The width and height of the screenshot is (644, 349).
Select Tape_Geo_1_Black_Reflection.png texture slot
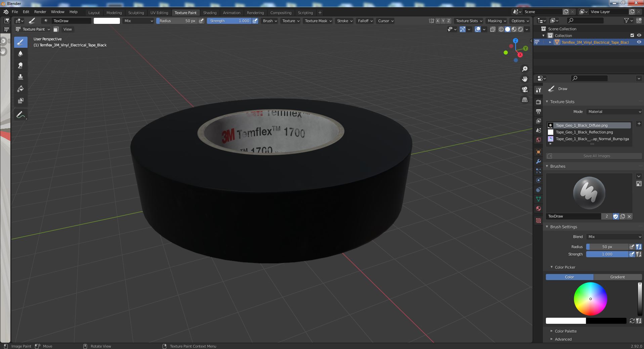click(x=588, y=132)
